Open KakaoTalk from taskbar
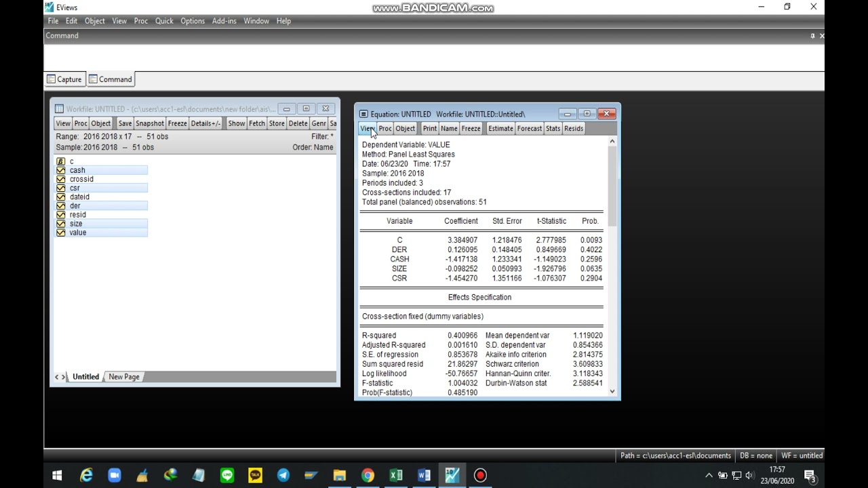The image size is (868, 488). point(255,475)
